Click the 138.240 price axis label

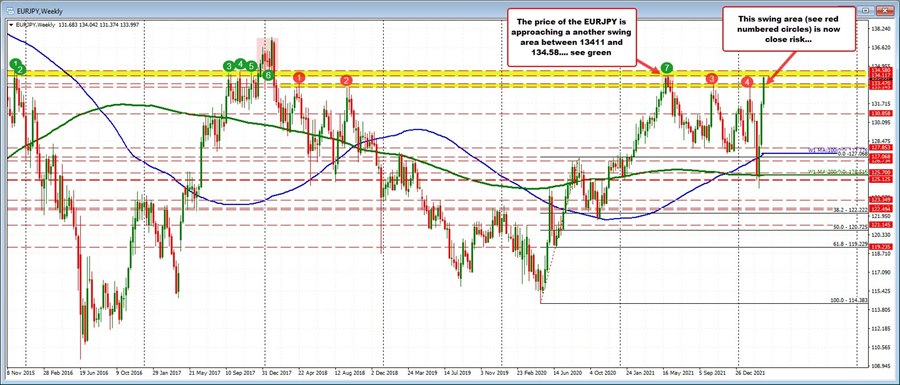[x=882, y=29]
